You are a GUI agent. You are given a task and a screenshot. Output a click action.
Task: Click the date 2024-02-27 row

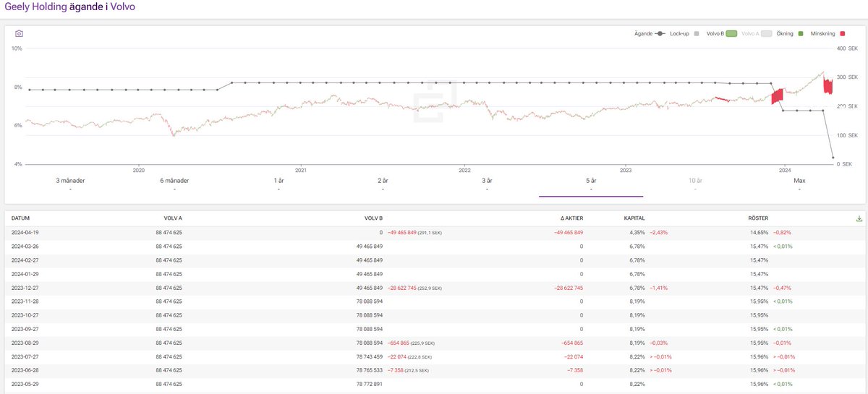(25, 260)
